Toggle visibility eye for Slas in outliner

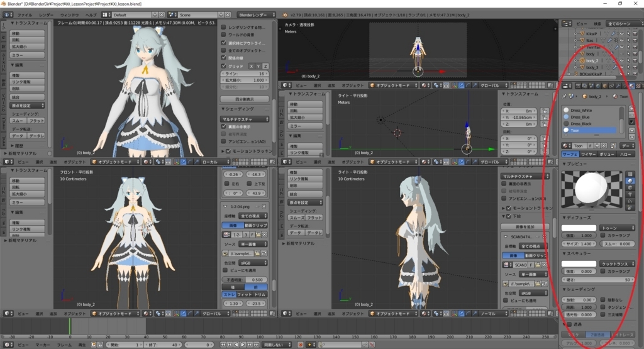click(x=622, y=40)
